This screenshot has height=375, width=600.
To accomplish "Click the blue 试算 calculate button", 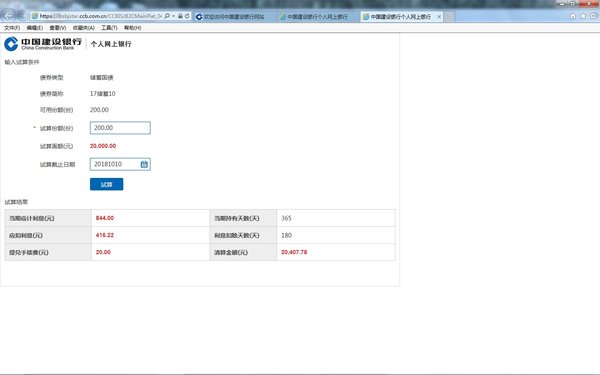I will [x=106, y=184].
